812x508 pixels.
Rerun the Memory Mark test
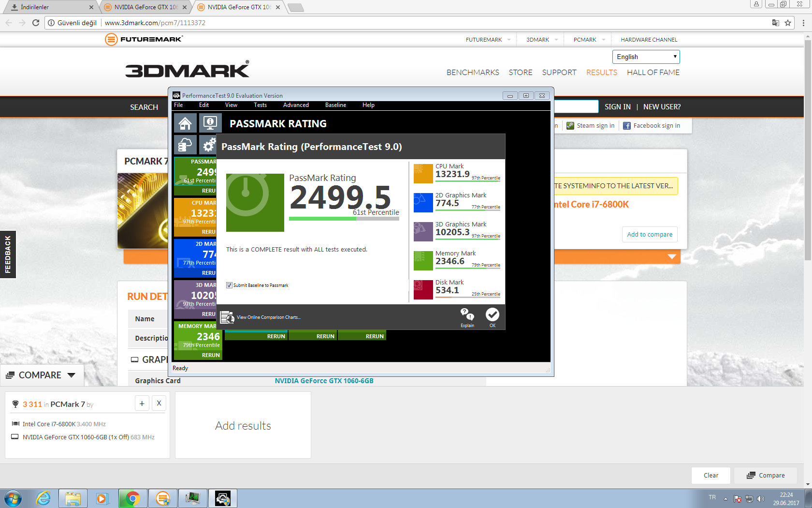coord(211,355)
